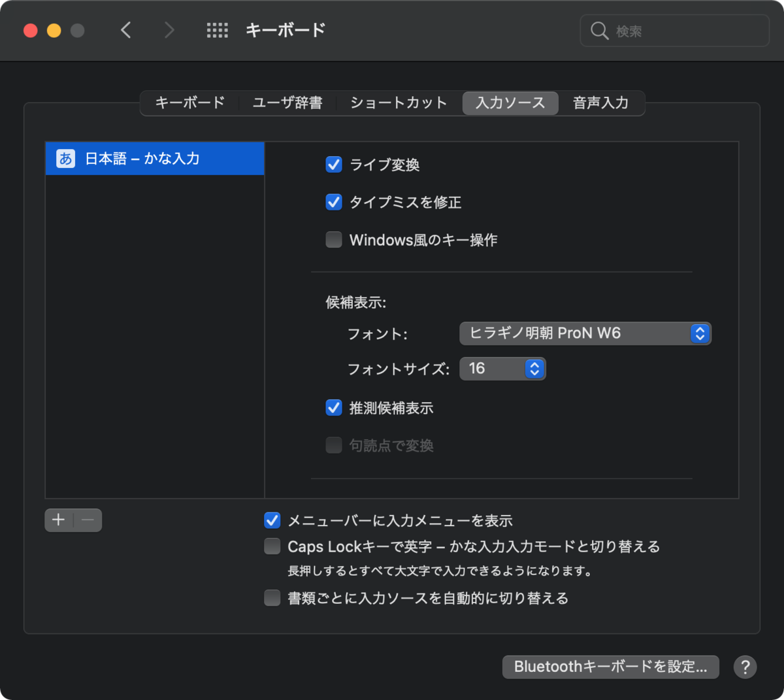
Task: Click the あ Japanese input source icon
Action: 65,158
